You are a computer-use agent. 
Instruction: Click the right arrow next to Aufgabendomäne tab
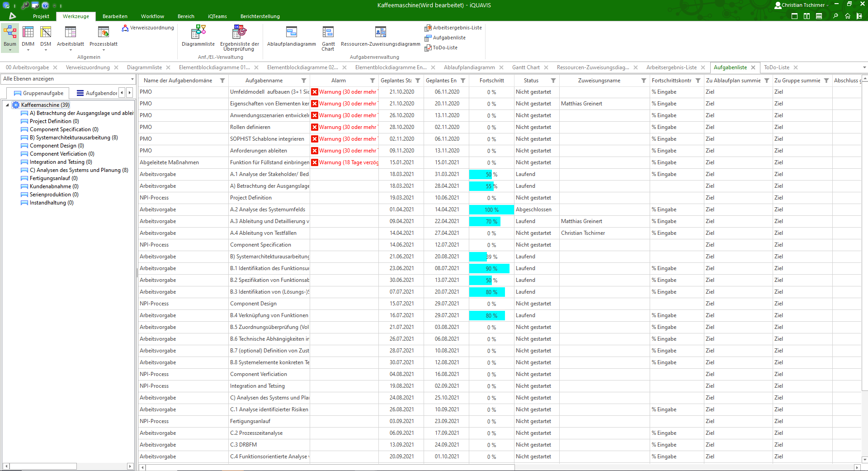pos(129,93)
